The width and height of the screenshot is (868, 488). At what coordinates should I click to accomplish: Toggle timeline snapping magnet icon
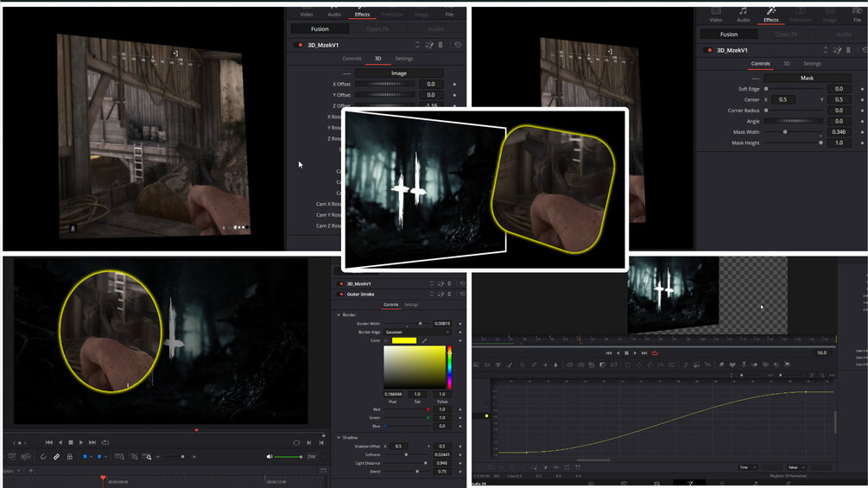tap(43, 456)
